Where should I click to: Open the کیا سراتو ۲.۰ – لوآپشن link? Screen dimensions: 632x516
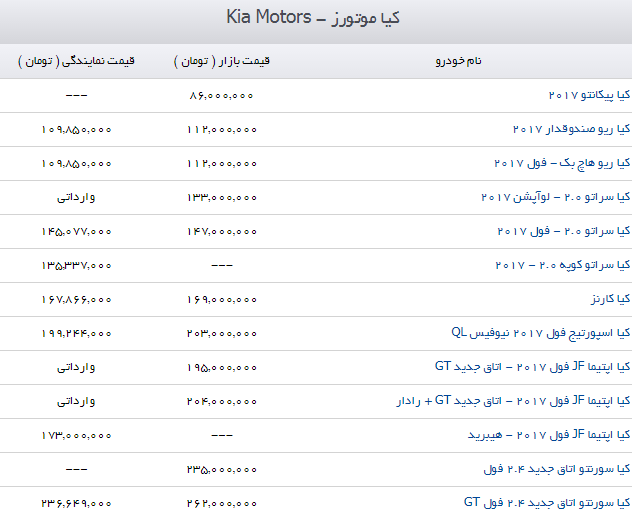[x=555, y=197]
